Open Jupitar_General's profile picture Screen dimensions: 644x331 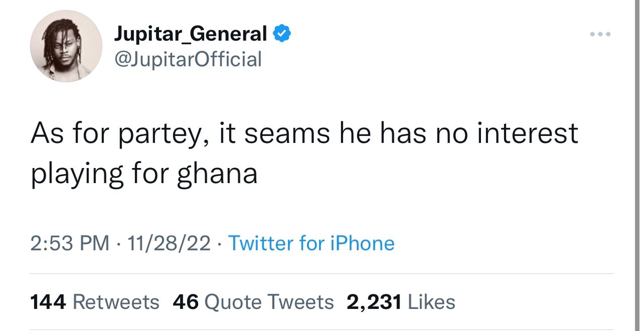[x=66, y=46]
